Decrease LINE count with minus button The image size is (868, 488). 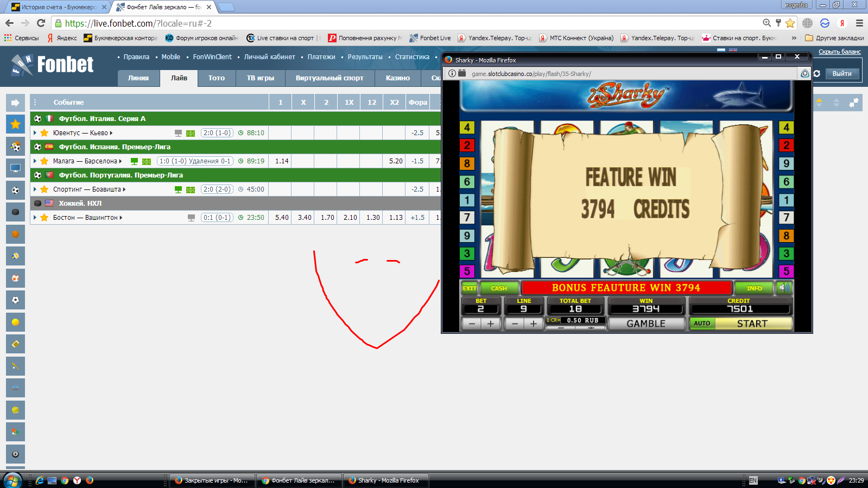pyautogui.click(x=515, y=324)
